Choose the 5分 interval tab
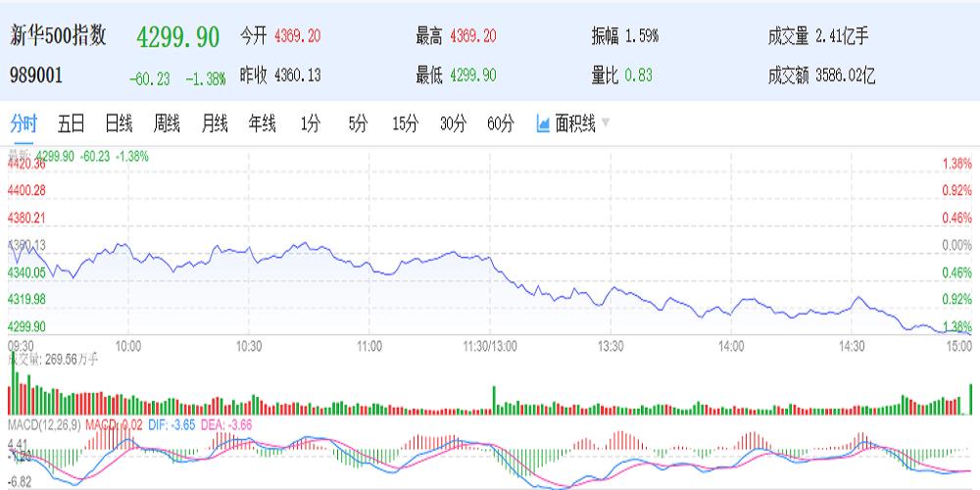The width and height of the screenshot is (980, 490). pyautogui.click(x=358, y=123)
